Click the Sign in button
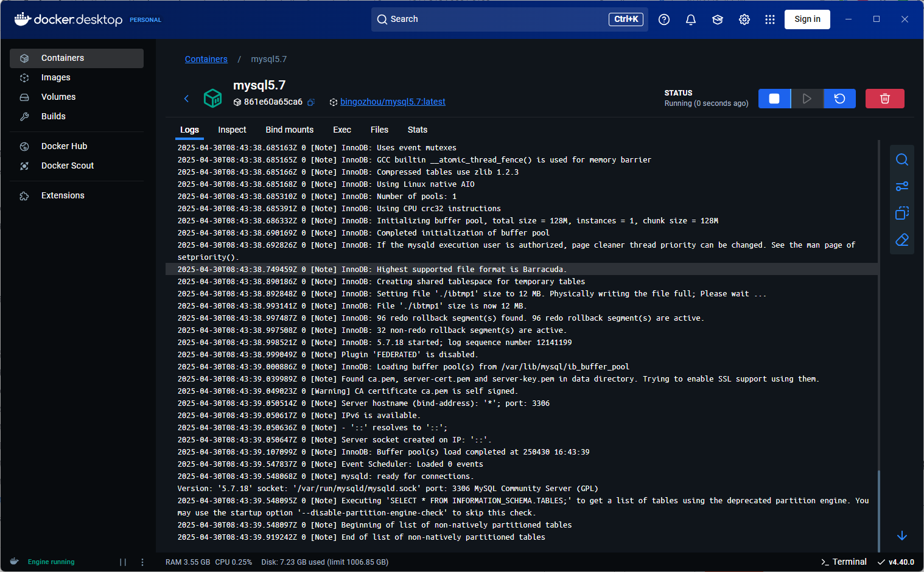 [807, 19]
